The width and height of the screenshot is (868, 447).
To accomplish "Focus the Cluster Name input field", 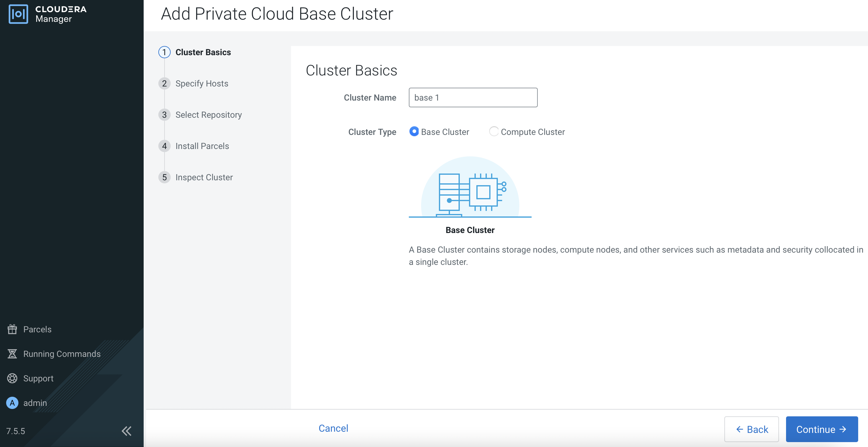I will point(473,97).
